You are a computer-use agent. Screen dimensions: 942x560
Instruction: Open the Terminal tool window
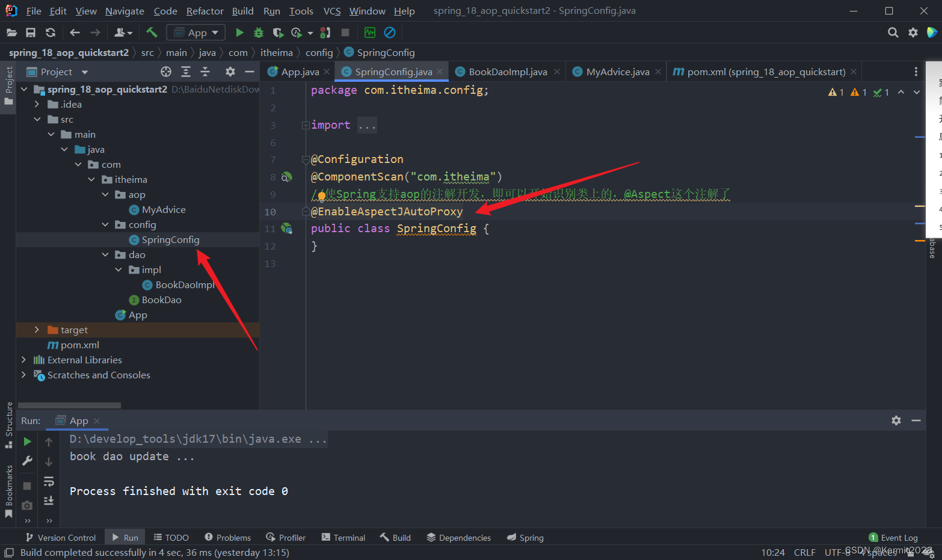point(343,538)
